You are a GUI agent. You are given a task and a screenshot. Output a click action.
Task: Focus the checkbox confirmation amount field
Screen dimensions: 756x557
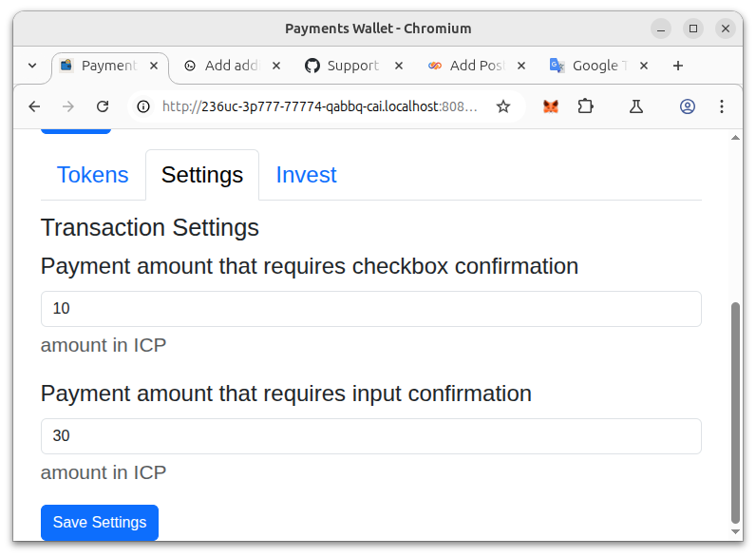pos(370,308)
